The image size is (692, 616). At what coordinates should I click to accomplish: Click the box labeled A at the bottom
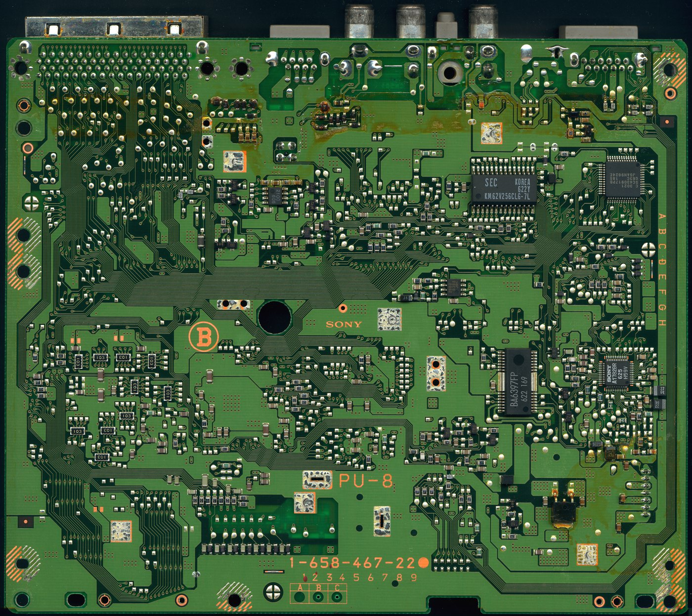(300, 594)
